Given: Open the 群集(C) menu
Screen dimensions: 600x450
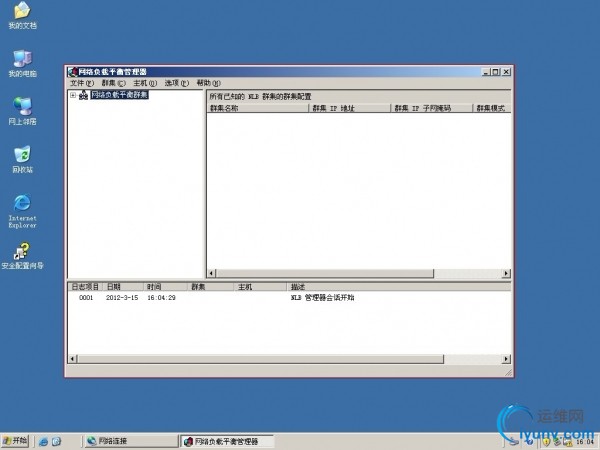Looking at the screenshot, I should pyautogui.click(x=113, y=83).
